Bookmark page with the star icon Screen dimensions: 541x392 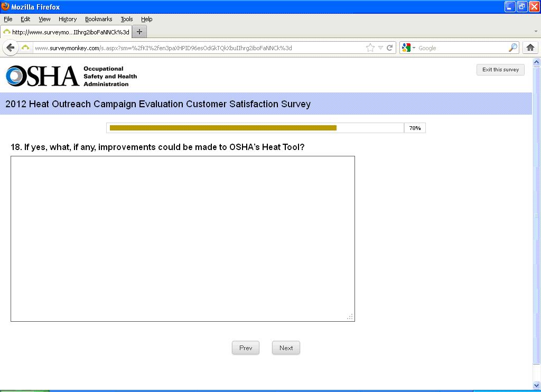tap(370, 48)
